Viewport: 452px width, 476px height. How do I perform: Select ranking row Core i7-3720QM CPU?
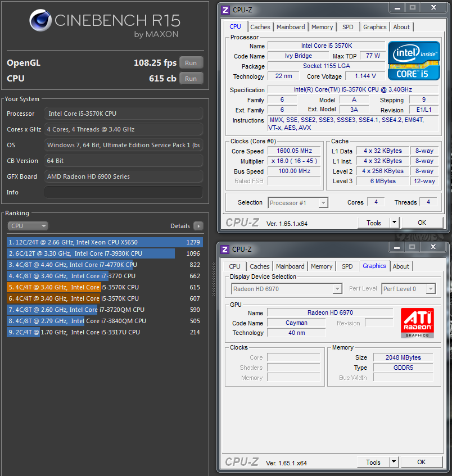click(105, 310)
